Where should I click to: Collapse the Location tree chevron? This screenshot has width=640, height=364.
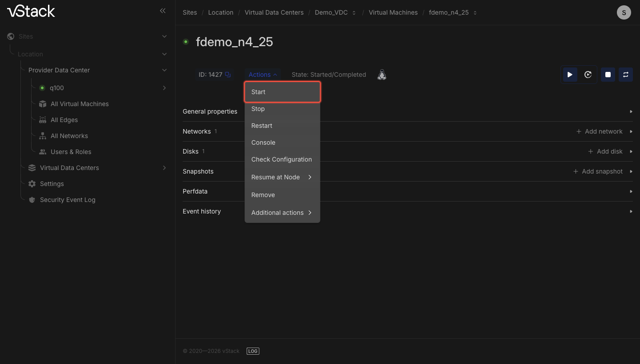coord(164,54)
